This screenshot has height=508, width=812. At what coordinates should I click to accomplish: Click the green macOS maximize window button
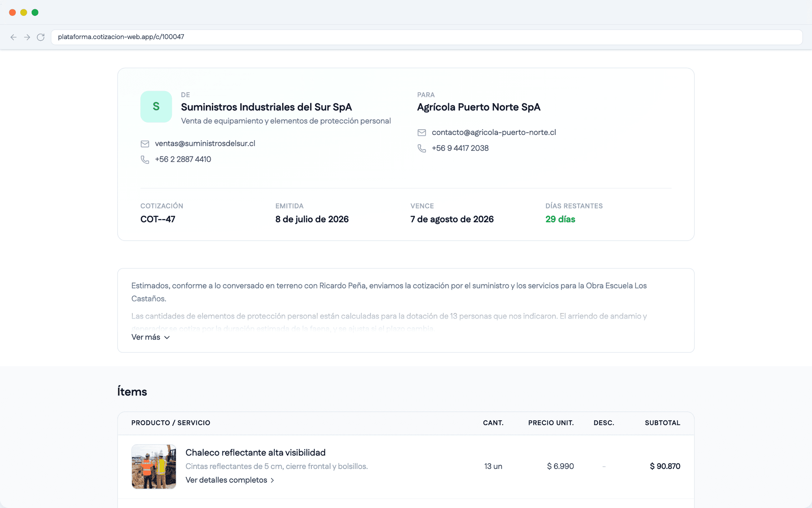point(35,13)
